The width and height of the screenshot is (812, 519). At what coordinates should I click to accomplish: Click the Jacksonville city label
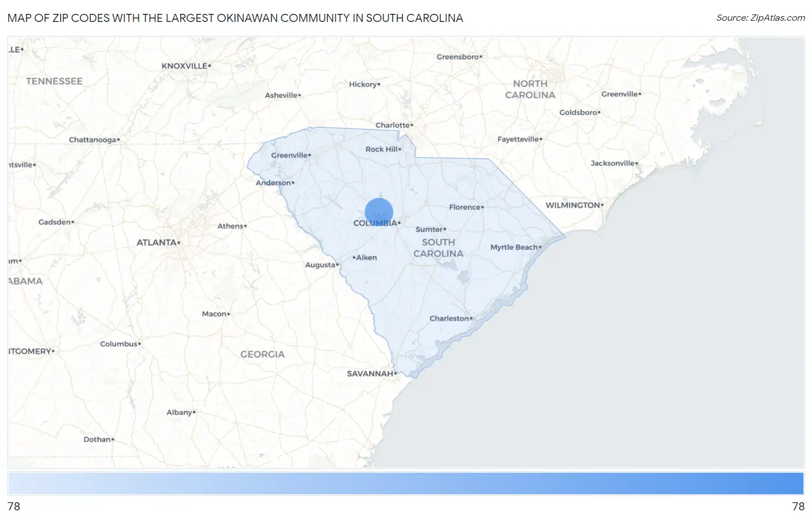(613, 163)
